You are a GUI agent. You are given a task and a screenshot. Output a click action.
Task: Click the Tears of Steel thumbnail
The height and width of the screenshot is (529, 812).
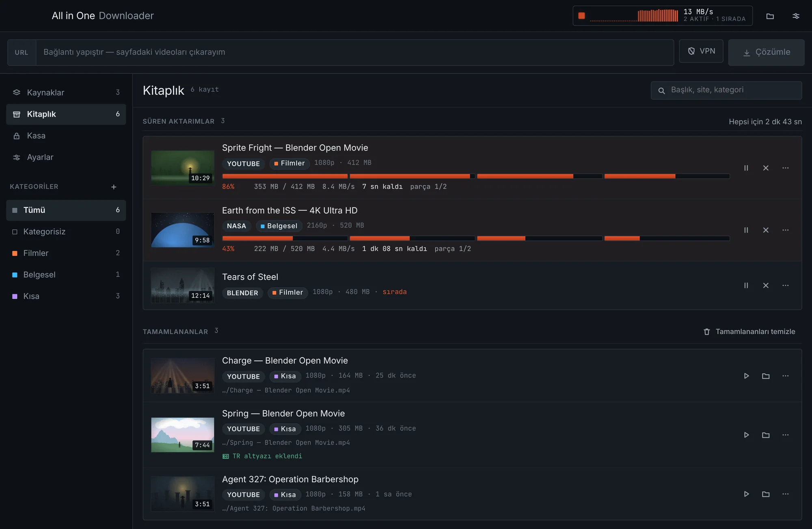[183, 285]
